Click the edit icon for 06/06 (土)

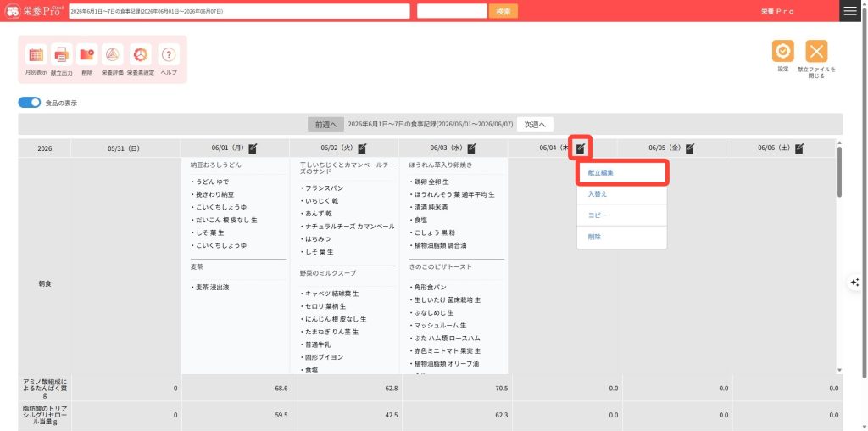(x=799, y=148)
